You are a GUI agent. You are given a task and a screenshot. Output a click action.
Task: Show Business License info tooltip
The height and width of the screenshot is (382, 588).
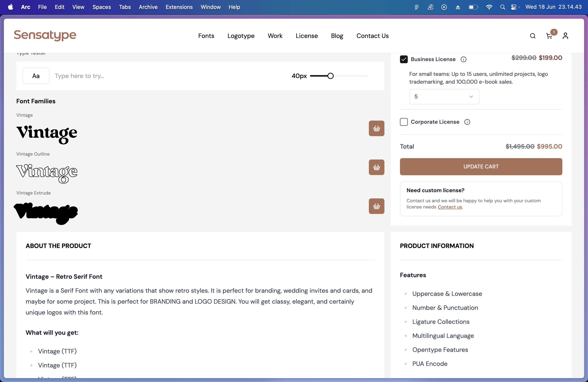(x=464, y=59)
